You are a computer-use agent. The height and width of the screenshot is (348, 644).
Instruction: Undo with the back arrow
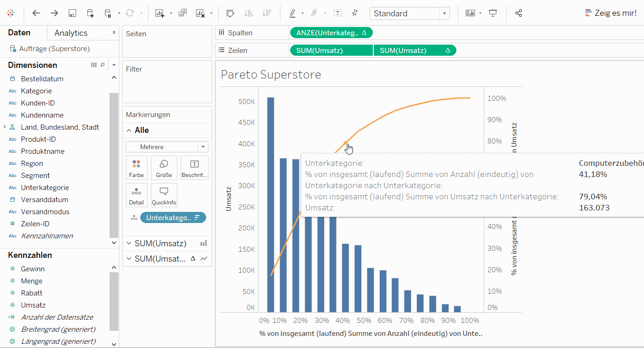[36, 13]
